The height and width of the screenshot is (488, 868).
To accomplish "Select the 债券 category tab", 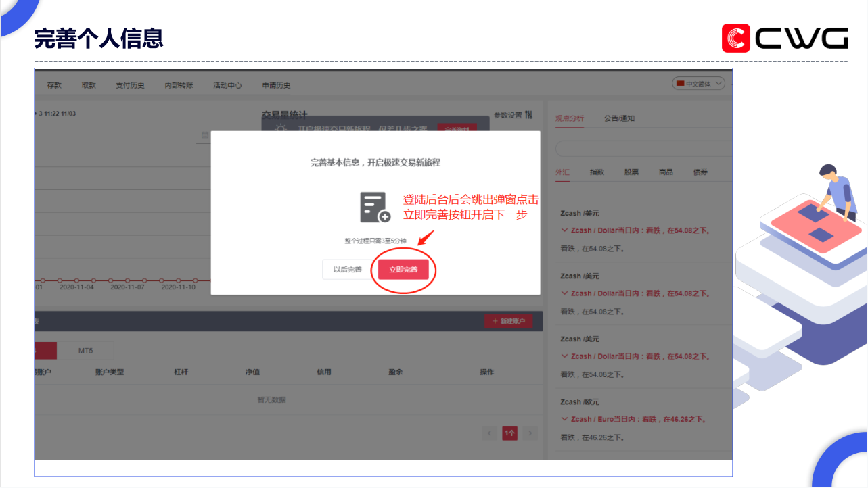I will coord(700,172).
